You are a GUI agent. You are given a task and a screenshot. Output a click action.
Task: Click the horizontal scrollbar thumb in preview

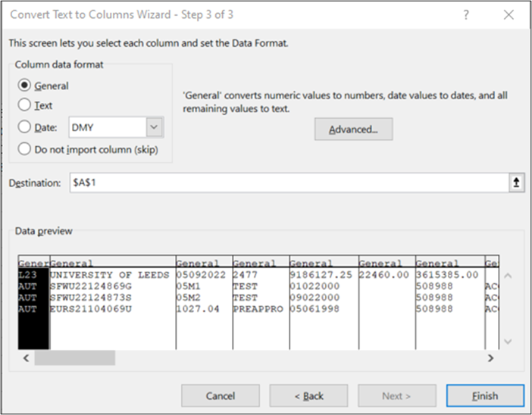point(74,358)
